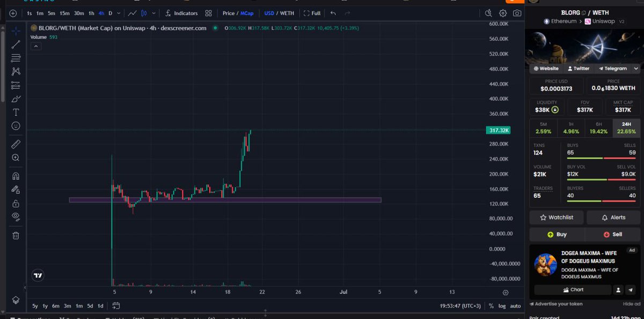Click Hide ad link
Image resolution: width=644 pixels, height=319 pixels.
tap(631, 304)
